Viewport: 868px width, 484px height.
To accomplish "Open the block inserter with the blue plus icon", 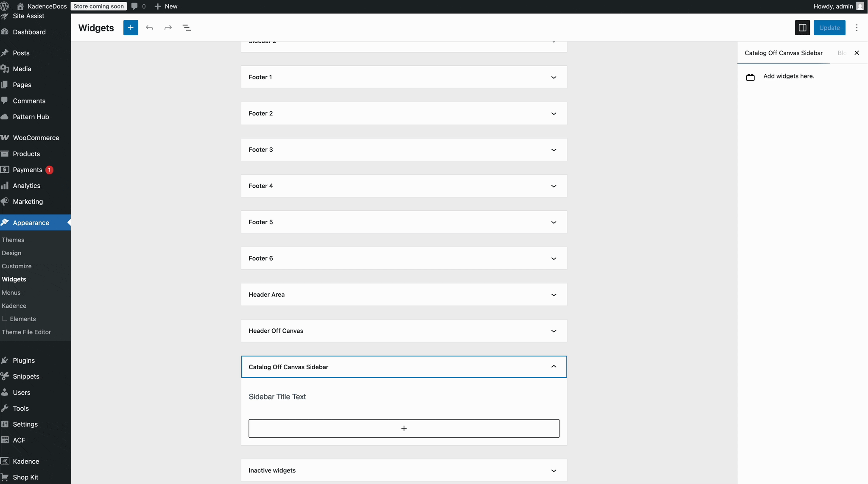I will click(130, 28).
